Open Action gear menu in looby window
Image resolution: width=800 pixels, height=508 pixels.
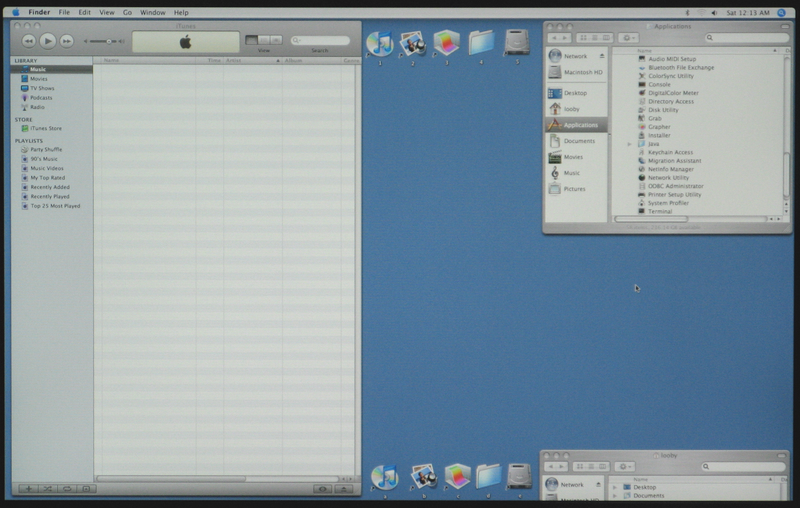(x=624, y=467)
